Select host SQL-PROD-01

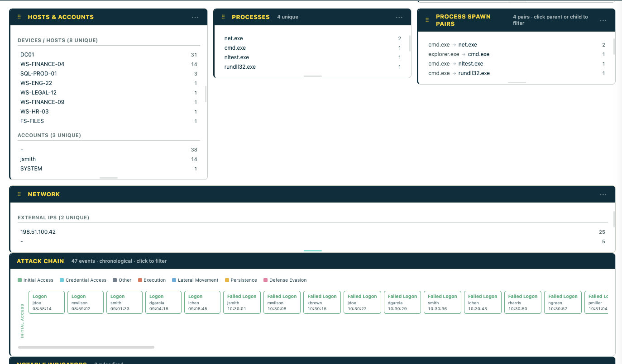coord(109,74)
